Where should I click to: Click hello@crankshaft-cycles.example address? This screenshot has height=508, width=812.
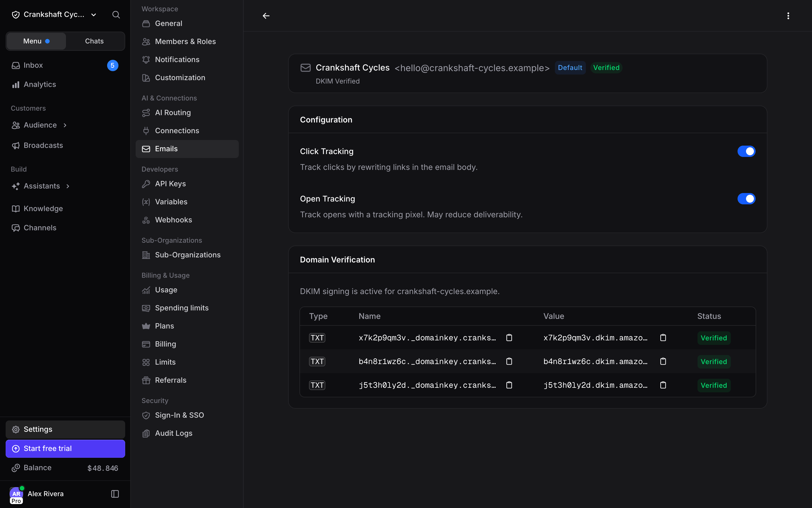coord(472,68)
